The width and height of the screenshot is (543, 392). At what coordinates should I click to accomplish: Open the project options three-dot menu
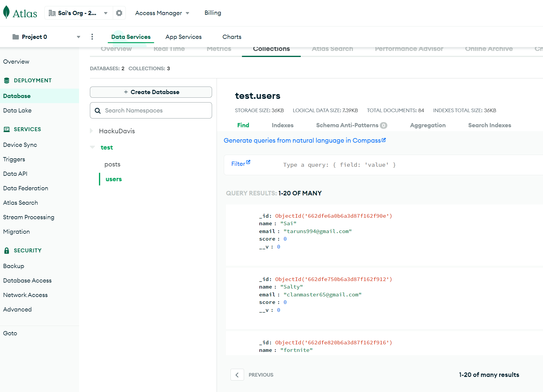point(92,37)
